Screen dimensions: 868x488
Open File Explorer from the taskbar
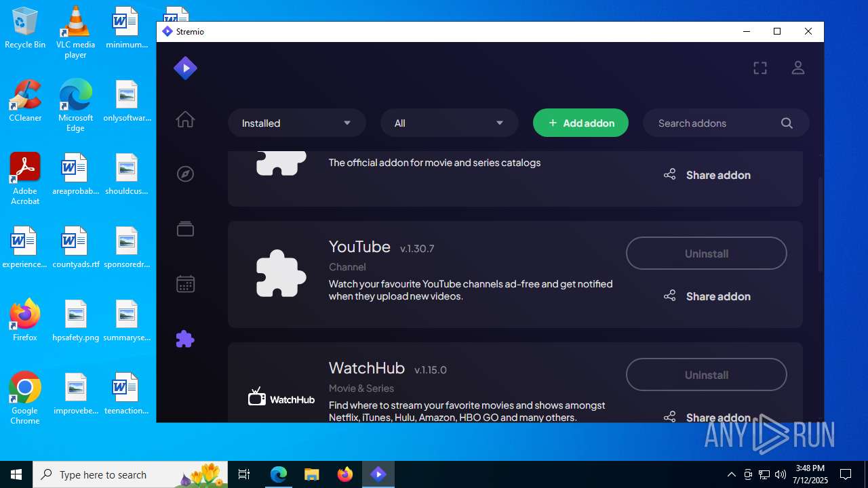click(311, 474)
